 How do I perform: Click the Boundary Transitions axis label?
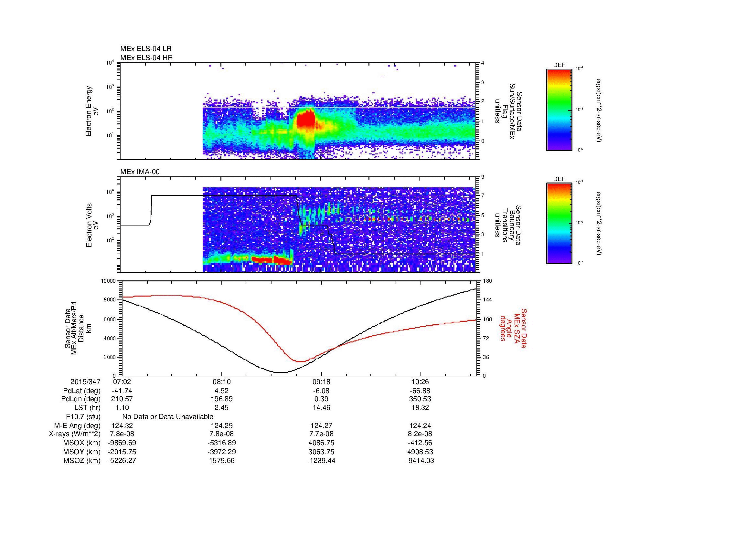[508, 225]
